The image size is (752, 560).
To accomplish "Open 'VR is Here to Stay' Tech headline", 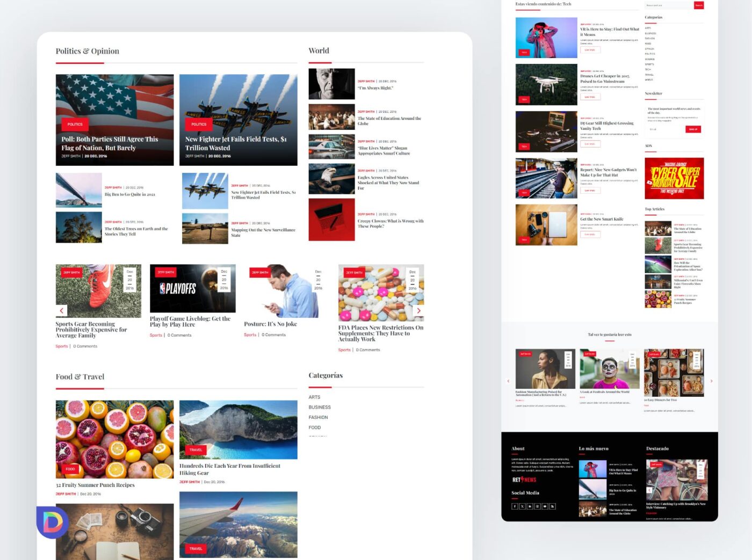I will pos(610,32).
